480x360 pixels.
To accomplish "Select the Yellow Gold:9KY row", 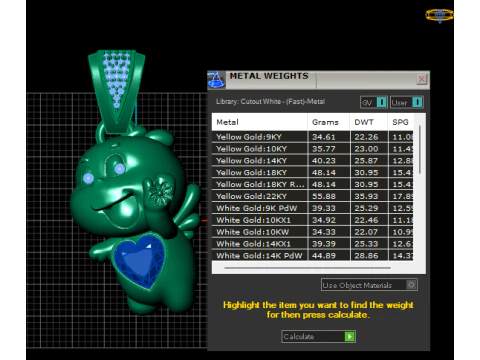I will click(x=312, y=137).
